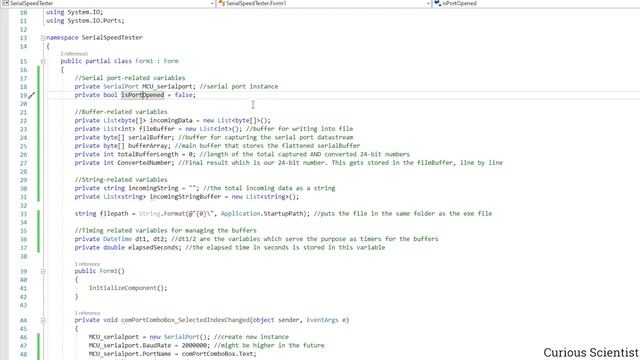This screenshot has height=360, width=640.
Task: Collapse the namespace SerialSpeedTester block
Action: tap(43, 38)
